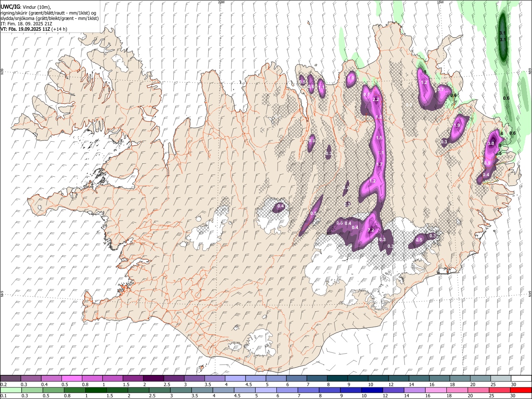Click the 2–2.5 rain legend swatch
This screenshot has height=399, width=532.
tap(139, 390)
